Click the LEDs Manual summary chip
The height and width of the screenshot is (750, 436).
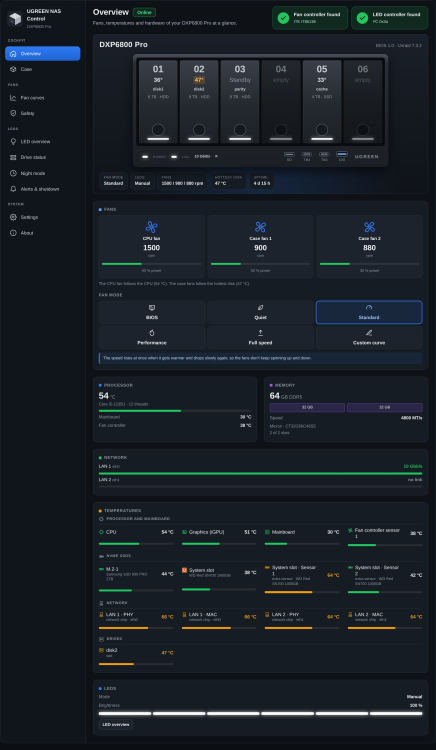142,181
